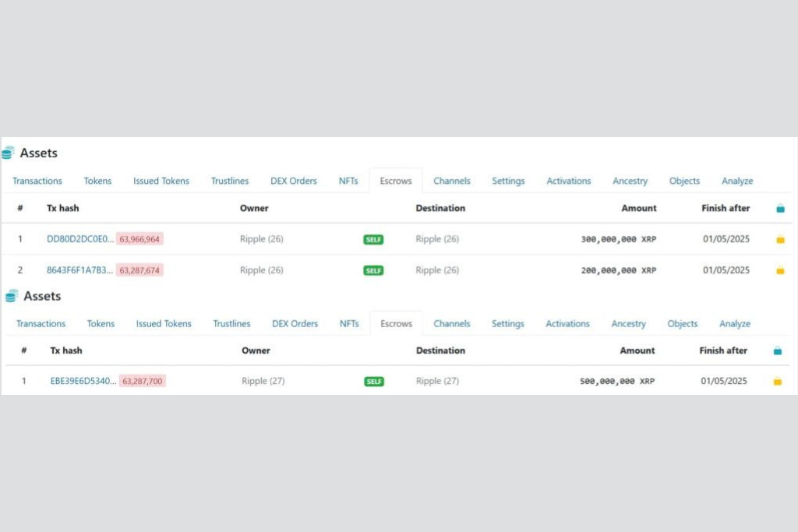Open Objects tab in lower Assets panel
The image size is (798, 532).
coord(682,323)
